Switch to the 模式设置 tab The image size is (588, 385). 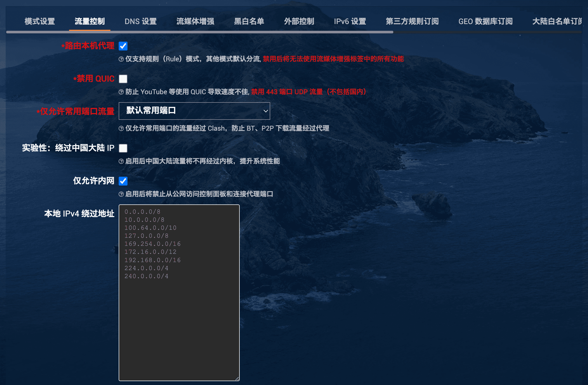tap(40, 21)
